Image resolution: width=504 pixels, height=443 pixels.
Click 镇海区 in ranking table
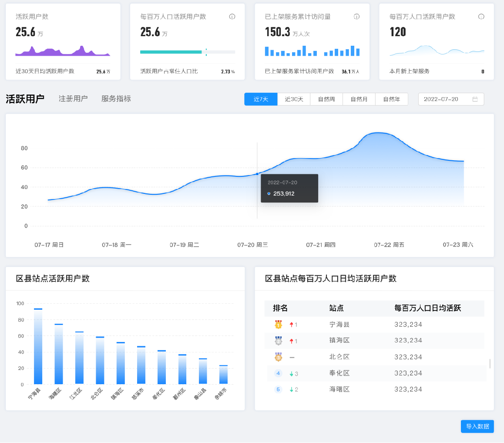click(x=339, y=340)
